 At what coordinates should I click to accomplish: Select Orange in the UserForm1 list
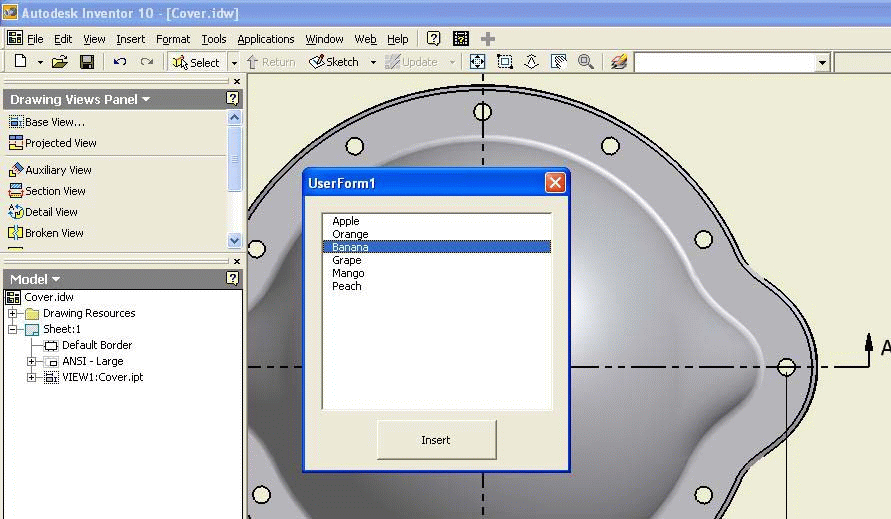point(436,234)
